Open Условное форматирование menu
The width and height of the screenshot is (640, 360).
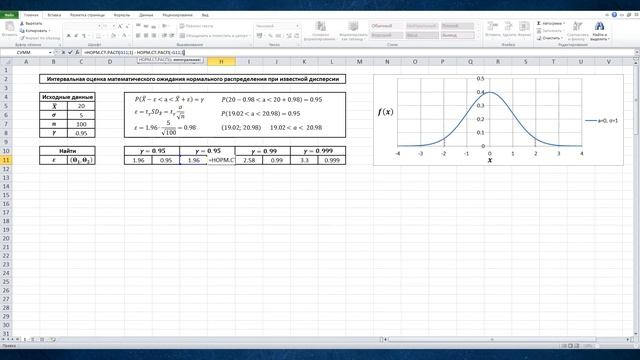320,31
